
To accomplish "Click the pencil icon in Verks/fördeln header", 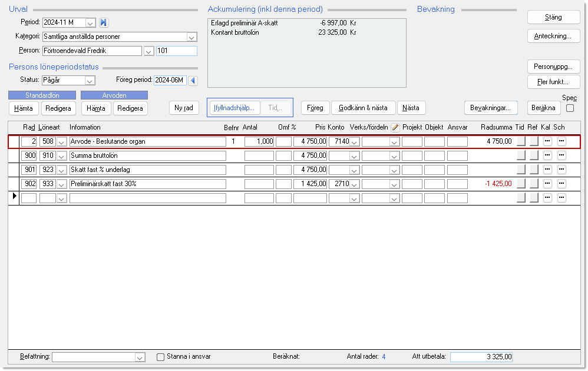I will click(395, 127).
